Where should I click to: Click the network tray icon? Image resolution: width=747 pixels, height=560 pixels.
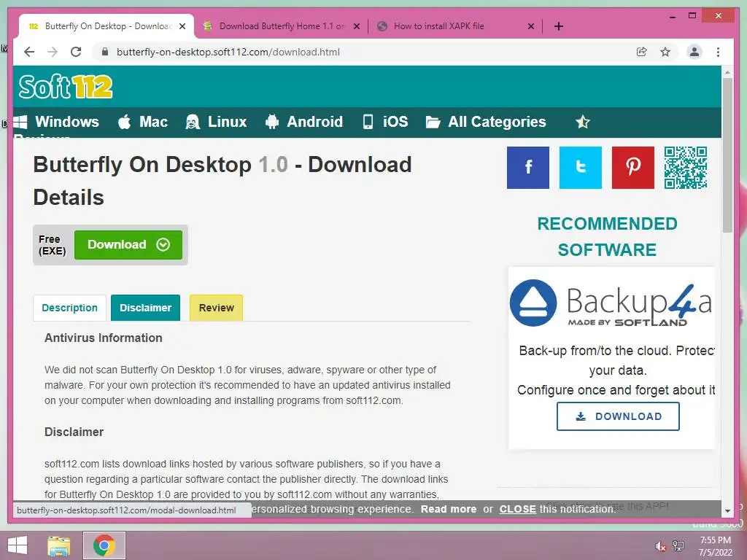tap(678, 546)
